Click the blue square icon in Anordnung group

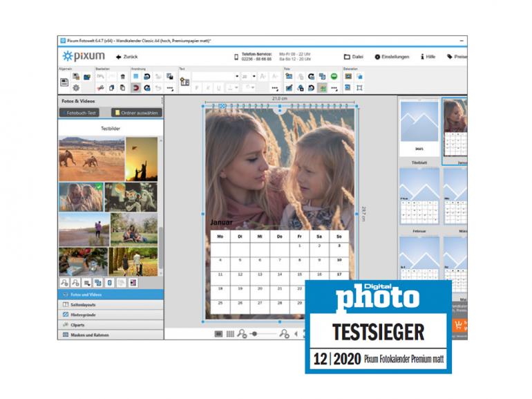[x=135, y=76]
